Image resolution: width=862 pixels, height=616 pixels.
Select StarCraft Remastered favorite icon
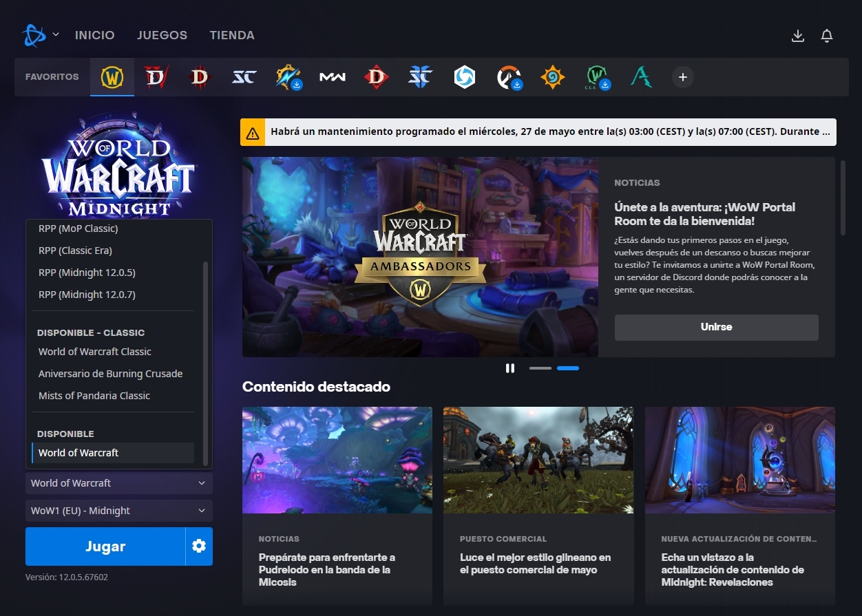(x=244, y=77)
